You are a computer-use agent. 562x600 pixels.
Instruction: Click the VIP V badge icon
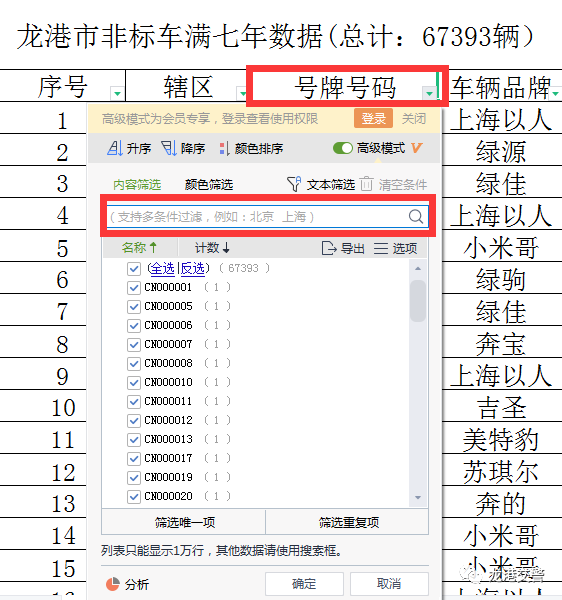tap(417, 148)
